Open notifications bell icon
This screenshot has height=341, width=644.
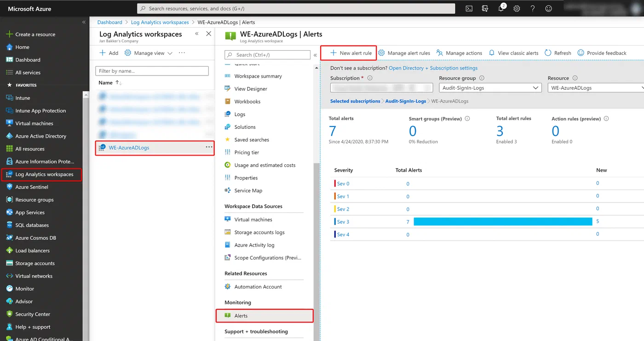(x=501, y=8)
